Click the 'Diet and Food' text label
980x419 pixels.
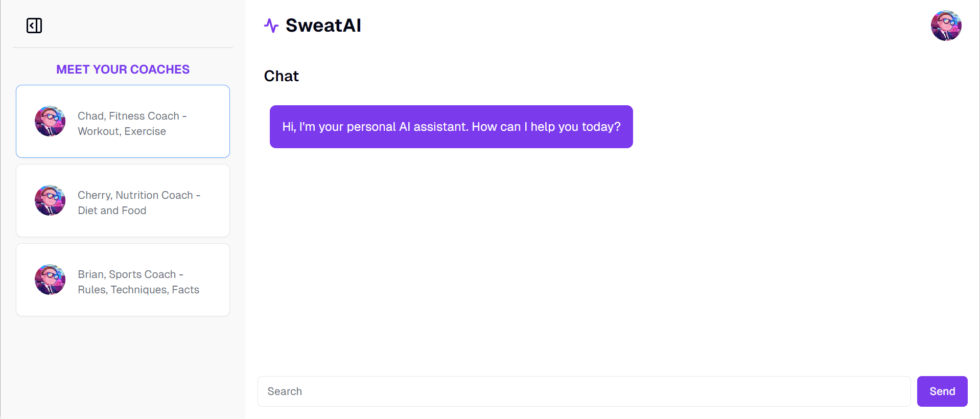point(112,211)
